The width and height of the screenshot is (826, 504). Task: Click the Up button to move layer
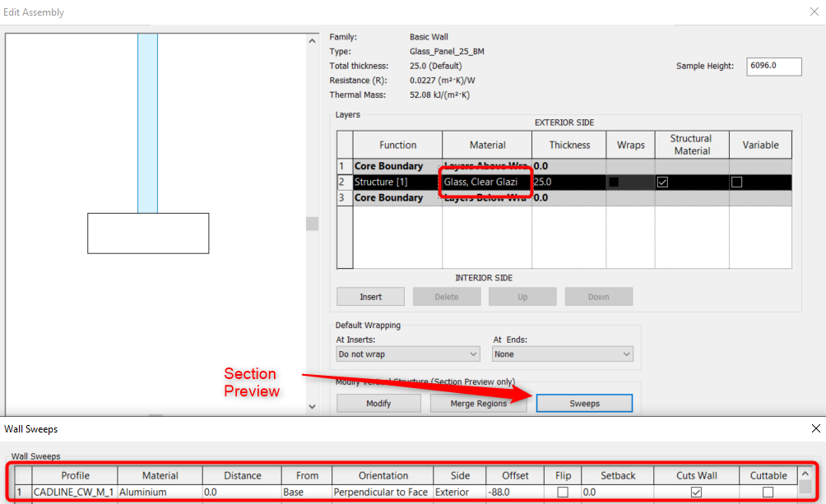522,296
